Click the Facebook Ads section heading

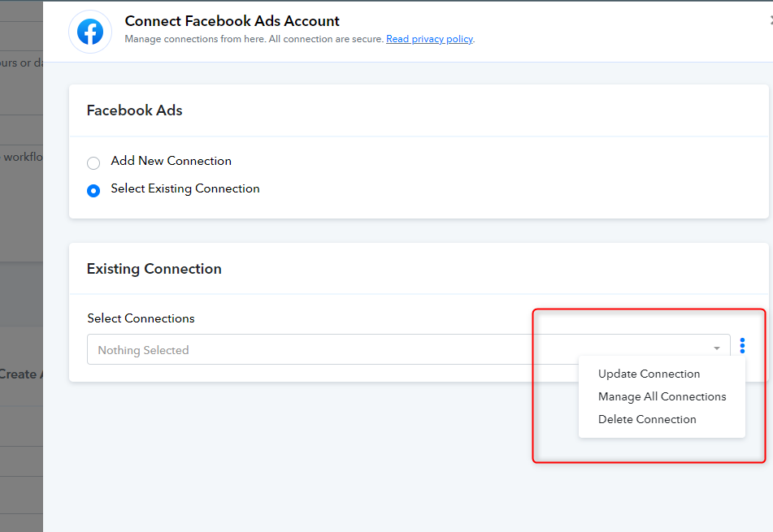pyautogui.click(x=135, y=110)
